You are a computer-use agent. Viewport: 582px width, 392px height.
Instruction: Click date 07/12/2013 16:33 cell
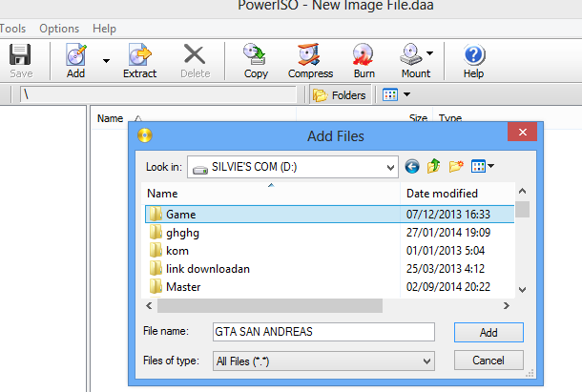448,215
